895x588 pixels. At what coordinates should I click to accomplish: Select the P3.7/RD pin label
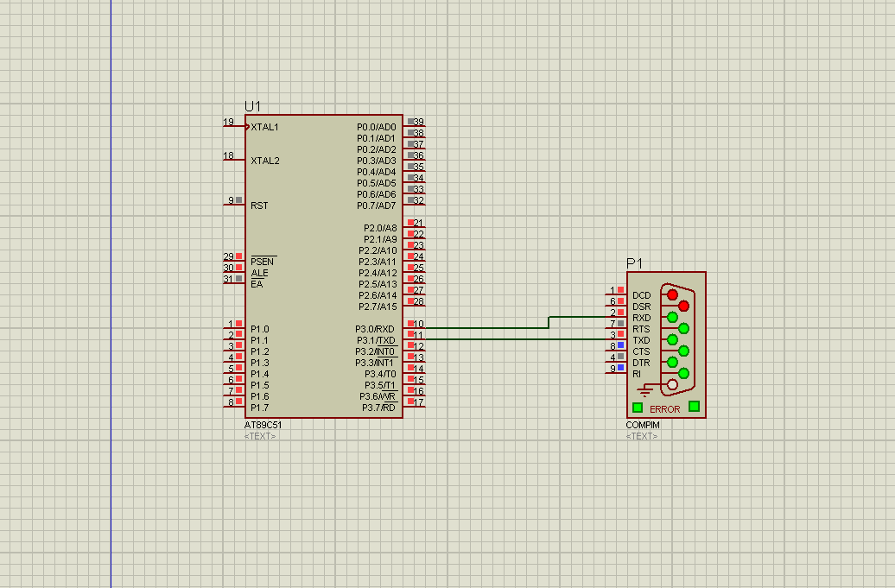tap(378, 408)
